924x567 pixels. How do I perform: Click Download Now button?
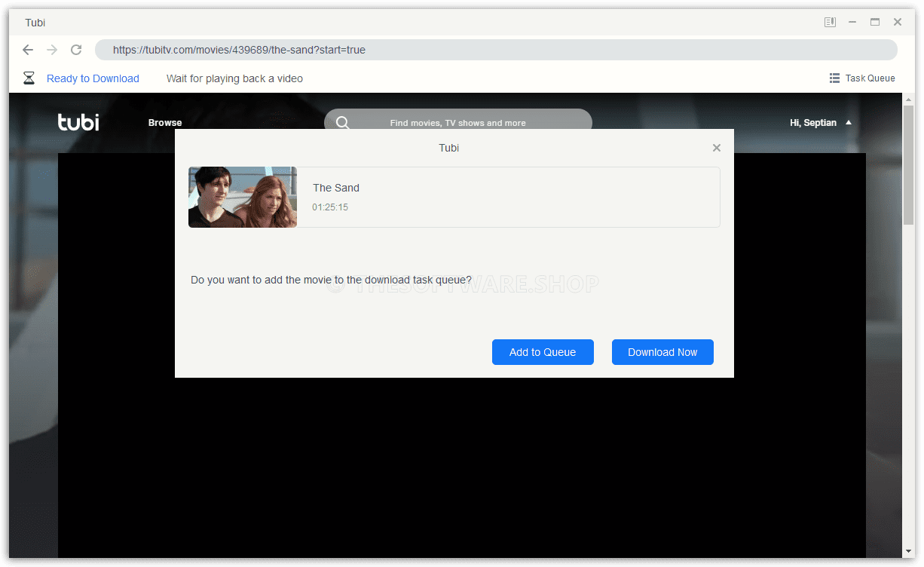[x=662, y=352]
